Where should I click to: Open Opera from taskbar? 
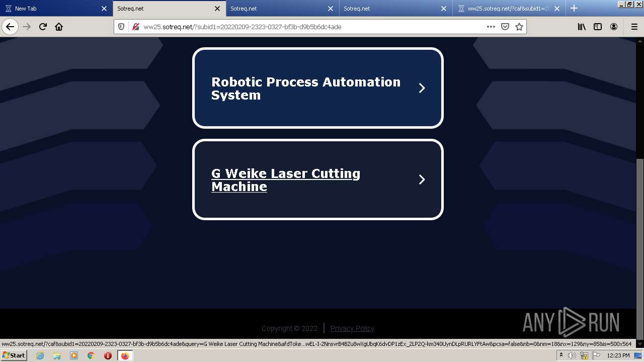tap(108, 355)
